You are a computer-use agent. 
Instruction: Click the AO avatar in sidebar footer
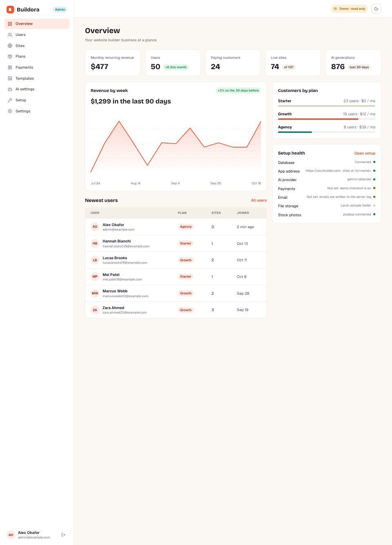click(11, 535)
